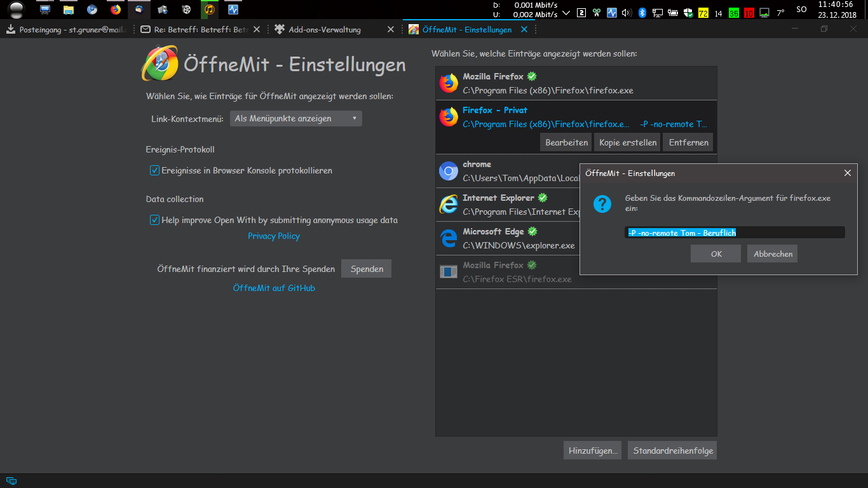Open the ÖffneMit auf GitHub link
Image resolution: width=868 pixels, height=488 pixels.
point(274,288)
